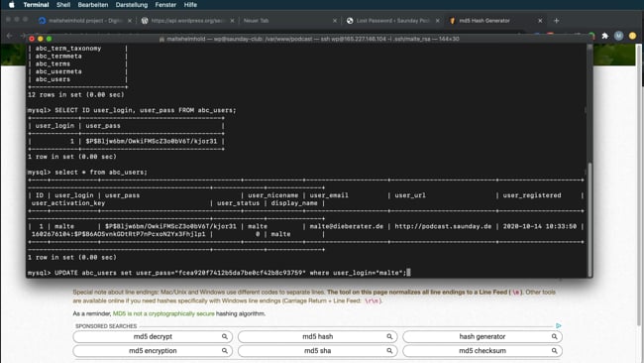The width and height of the screenshot is (644, 363).
Task: Close the Lost Password tab
Action: pos(437,21)
